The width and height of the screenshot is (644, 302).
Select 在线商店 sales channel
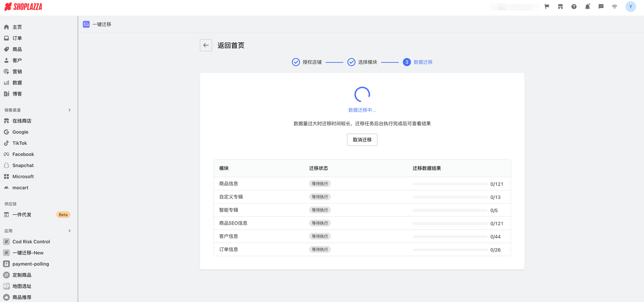(22, 121)
